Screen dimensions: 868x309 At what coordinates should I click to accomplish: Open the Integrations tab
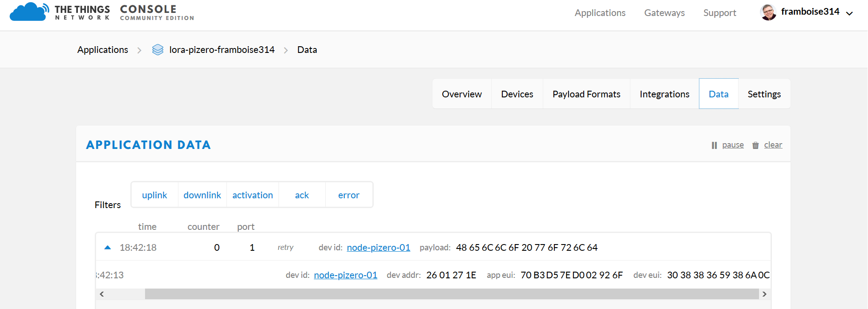point(665,94)
